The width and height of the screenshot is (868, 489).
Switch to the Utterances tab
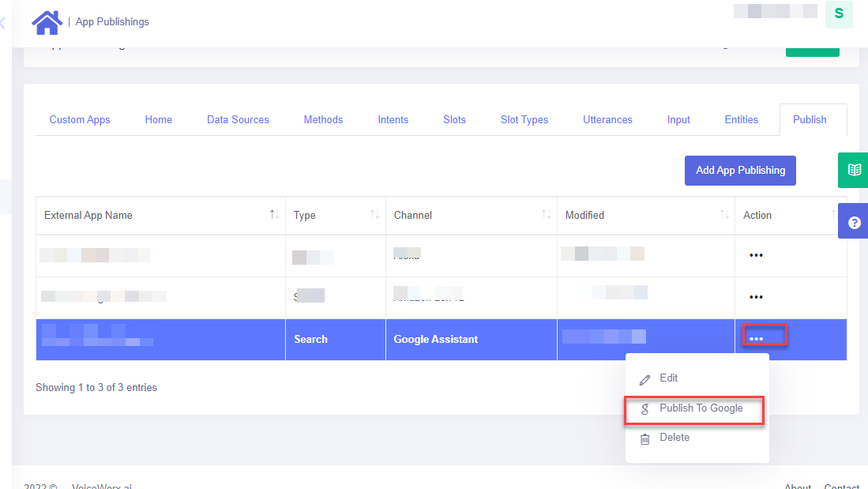point(607,120)
